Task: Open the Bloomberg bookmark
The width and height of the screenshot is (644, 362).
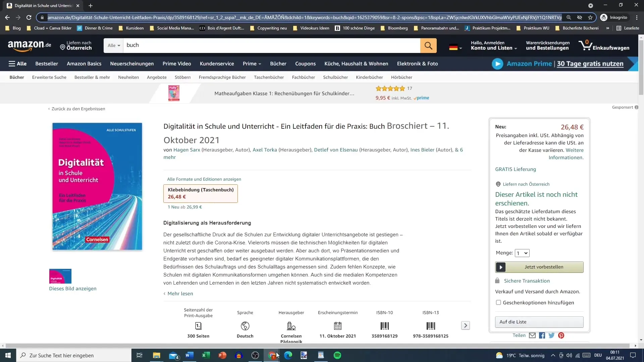Action: 394,28
